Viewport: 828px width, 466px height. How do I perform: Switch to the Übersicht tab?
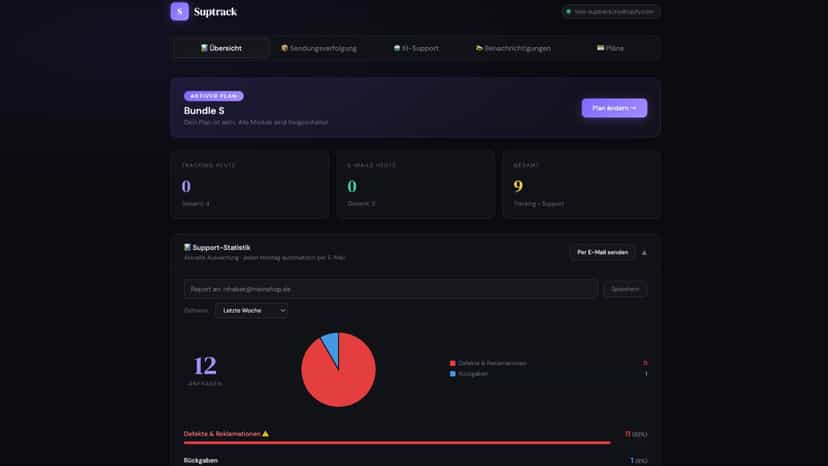(x=222, y=48)
